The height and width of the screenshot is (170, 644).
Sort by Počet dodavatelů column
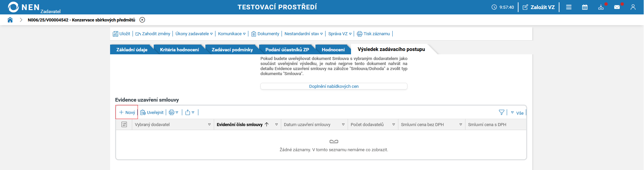click(367, 124)
